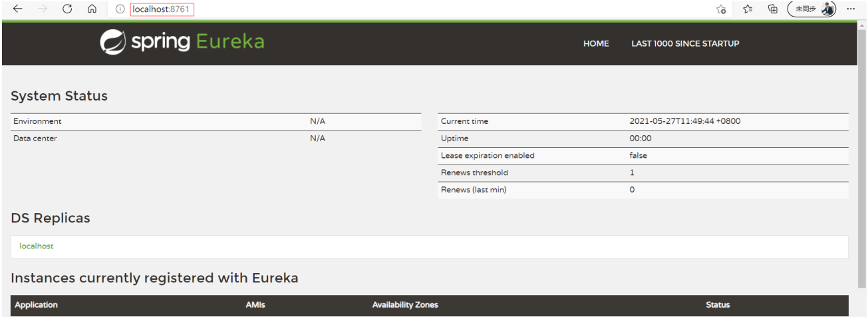Image resolution: width=868 pixels, height=317 pixels.
Task: Select the Application column header
Action: pyautogui.click(x=36, y=305)
